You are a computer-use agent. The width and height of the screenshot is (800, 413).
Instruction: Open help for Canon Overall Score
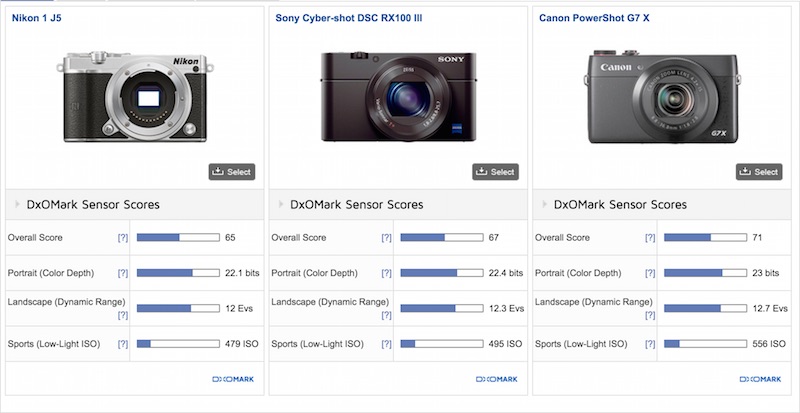(650, 238)
